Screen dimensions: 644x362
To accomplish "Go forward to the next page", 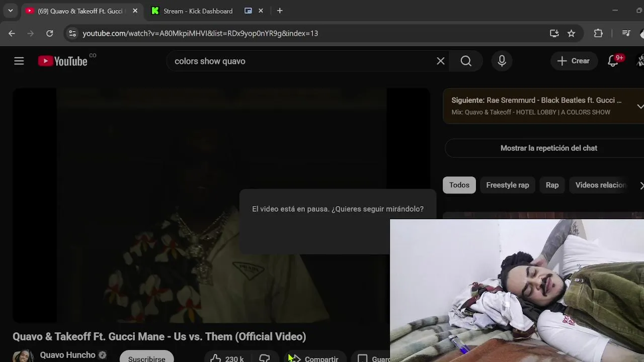I will pos(31,33).
